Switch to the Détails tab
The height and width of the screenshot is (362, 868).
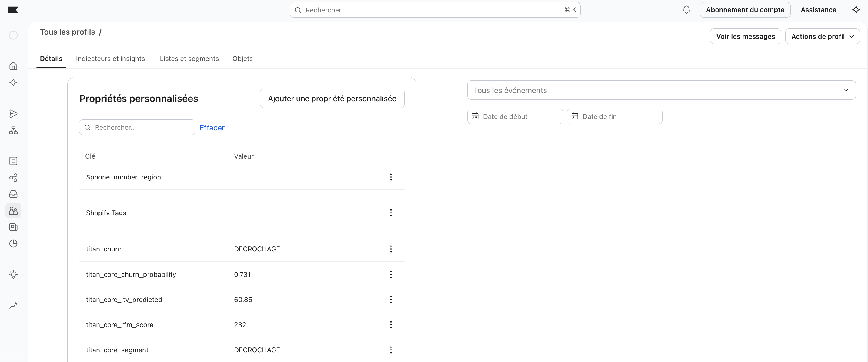(51, 59)
